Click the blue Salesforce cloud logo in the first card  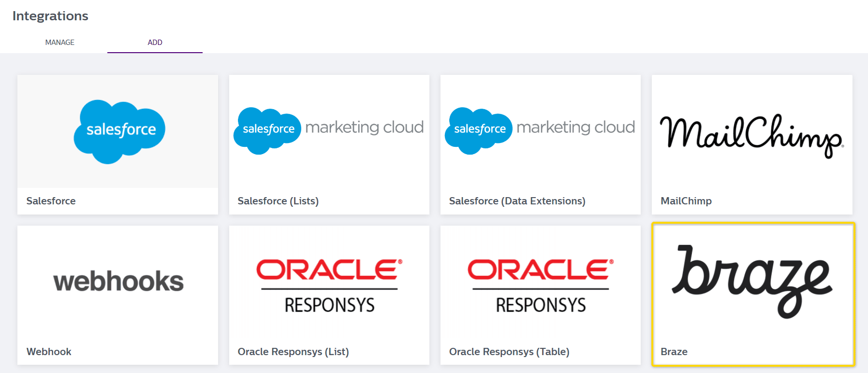tap(119, 131)
